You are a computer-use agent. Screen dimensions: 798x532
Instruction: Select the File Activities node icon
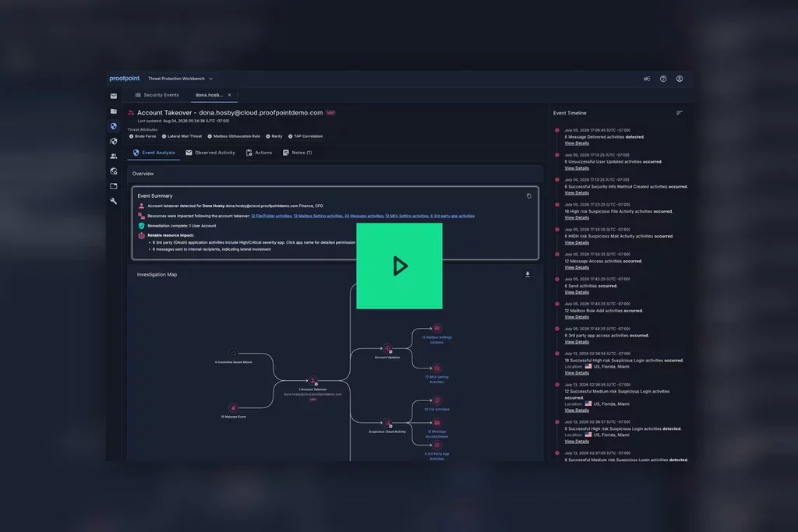tap(436, 400)
